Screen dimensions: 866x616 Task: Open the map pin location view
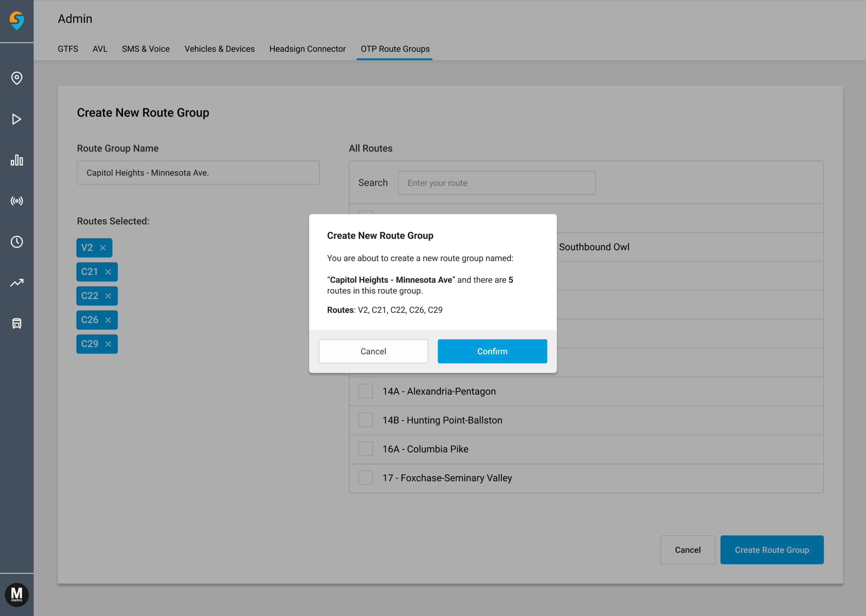tap(17, 78)
